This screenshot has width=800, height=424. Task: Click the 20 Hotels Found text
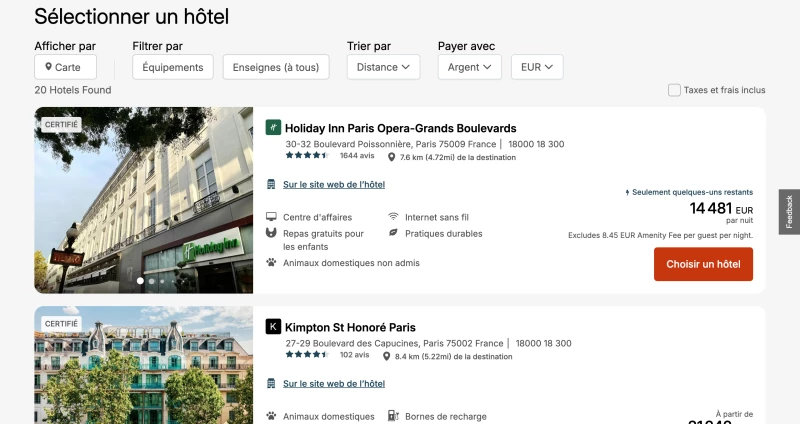click(73, 90)
